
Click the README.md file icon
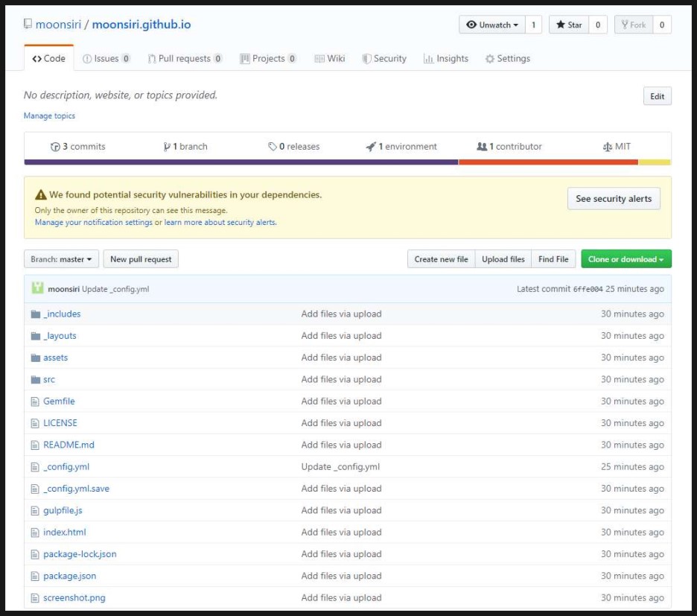coord(35,445)
